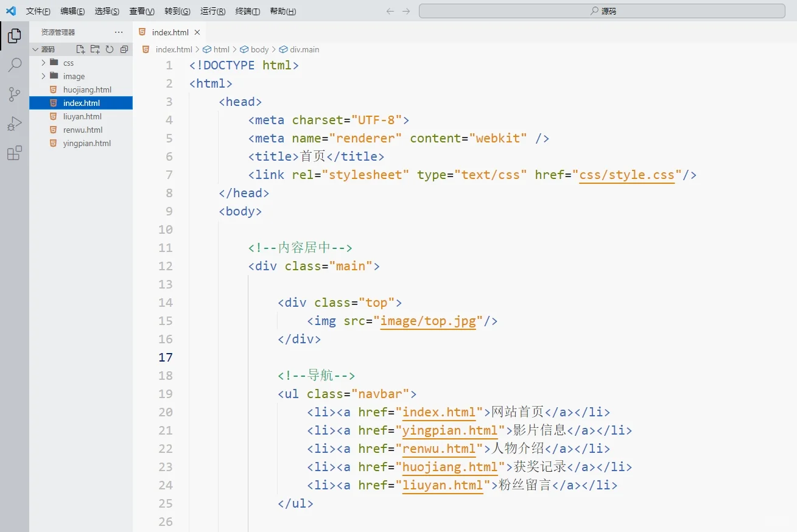Collapse all folders in Explorer
This screenshot has height=532, width=797.
point(124,49)
